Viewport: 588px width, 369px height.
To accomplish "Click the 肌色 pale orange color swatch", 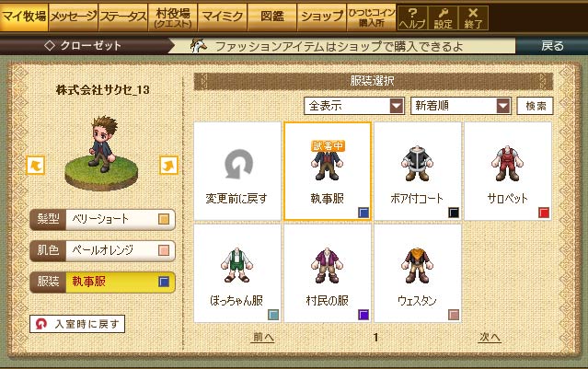I will 164,250.
